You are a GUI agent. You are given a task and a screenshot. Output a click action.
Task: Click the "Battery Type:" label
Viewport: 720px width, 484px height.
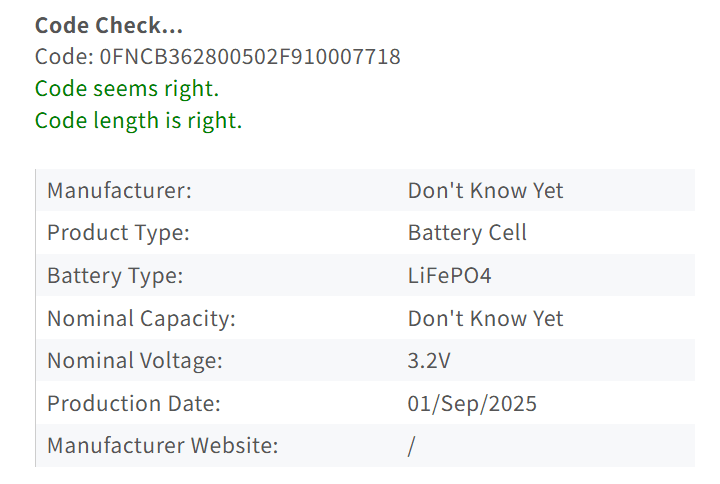[x=115, y=276]
